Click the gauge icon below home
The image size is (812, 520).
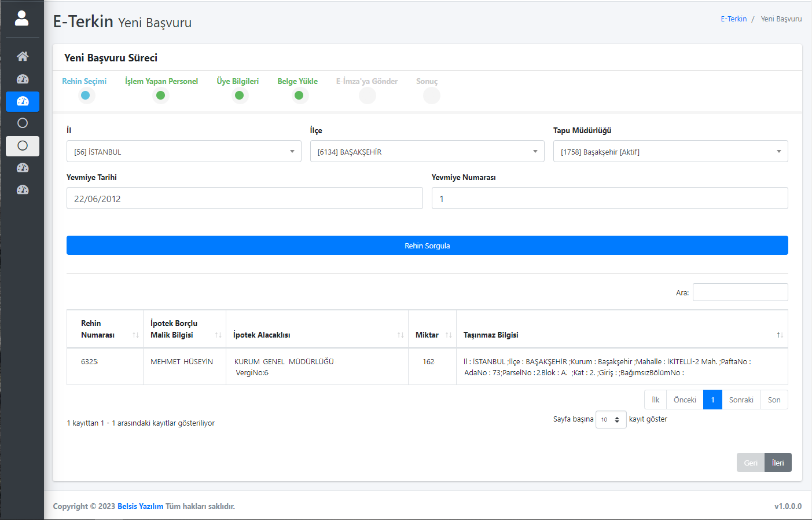(x=23, y=79)
